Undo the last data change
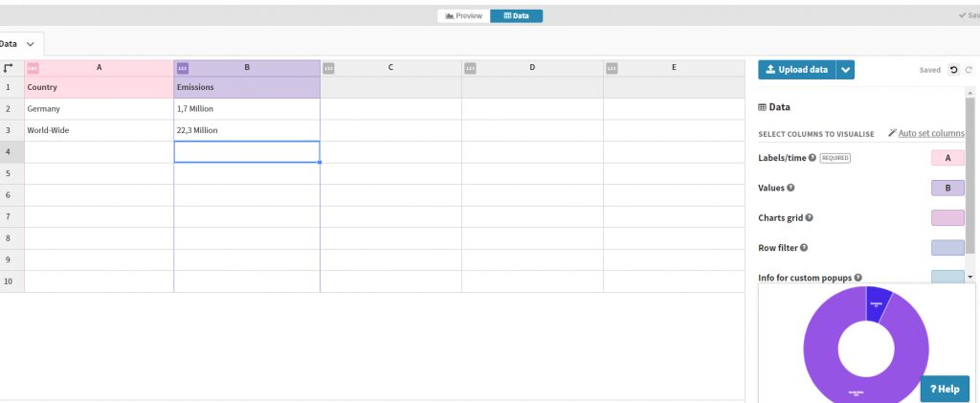 (954, 70)
